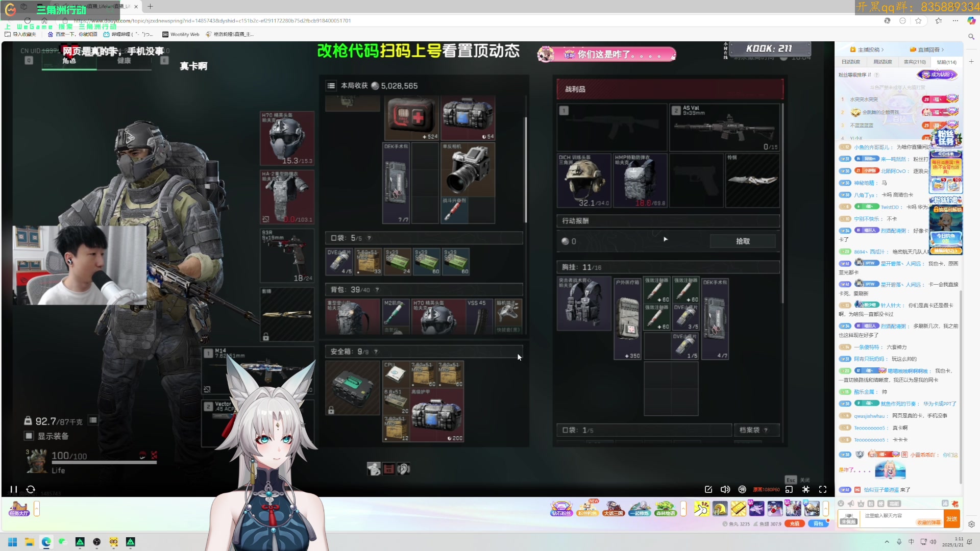Viewport: 980px width, 551px height.
Task: Enable picture-in-picture mini player mode
Action: point(789,489)
